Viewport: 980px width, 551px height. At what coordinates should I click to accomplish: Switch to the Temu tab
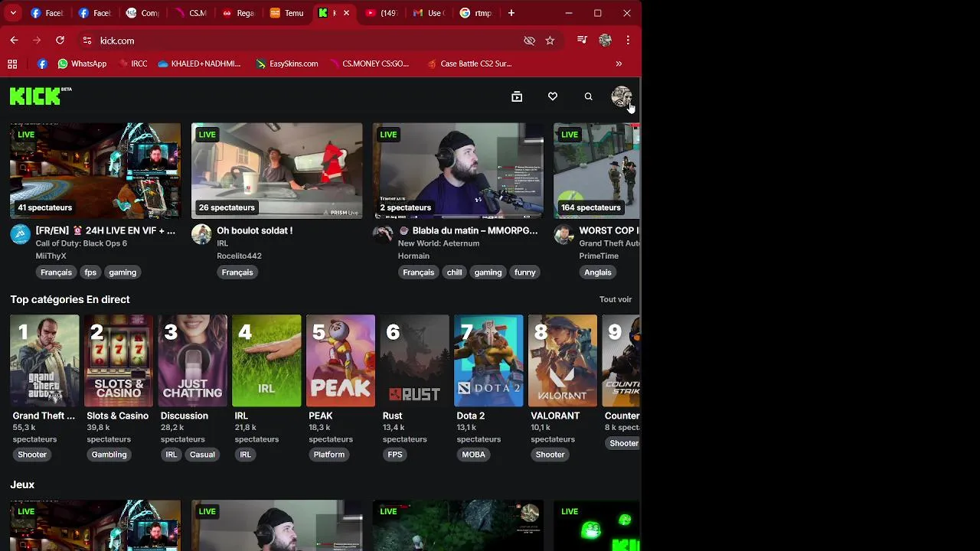click(288, 13)
